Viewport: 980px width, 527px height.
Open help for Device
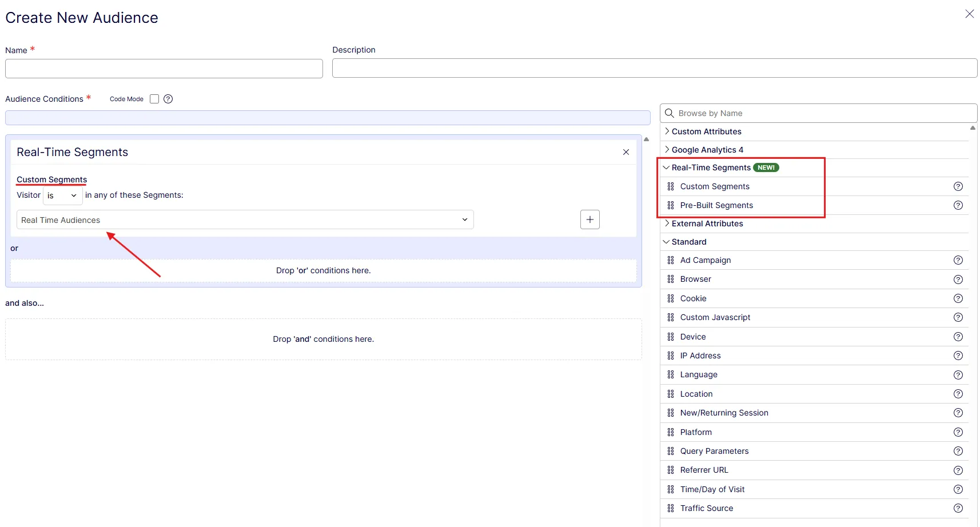pyautogui.click(x=958, y=337)
